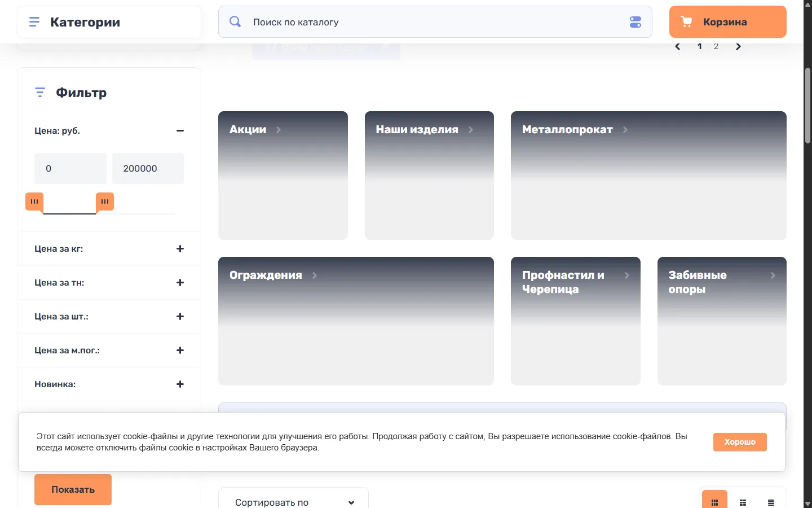Screen dimensions: 812x508
Task: Click the minimum price slider handle
Action: (x=34, y=202)
